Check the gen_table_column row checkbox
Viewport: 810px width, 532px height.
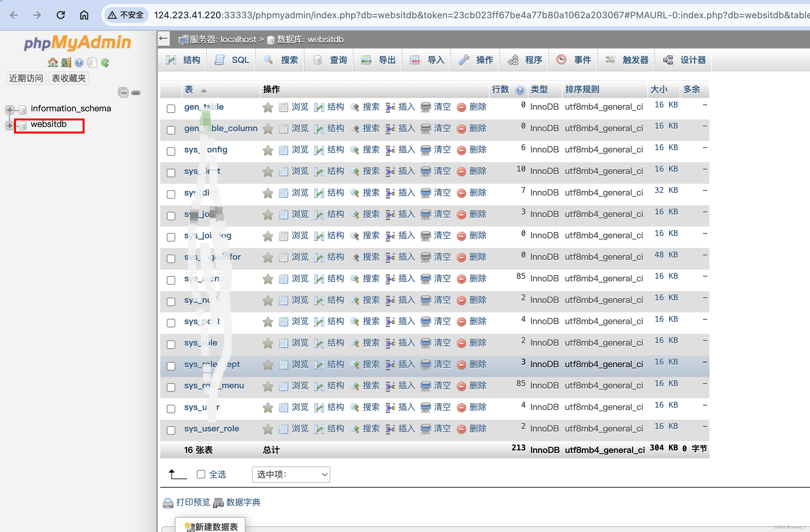[171, 130]
